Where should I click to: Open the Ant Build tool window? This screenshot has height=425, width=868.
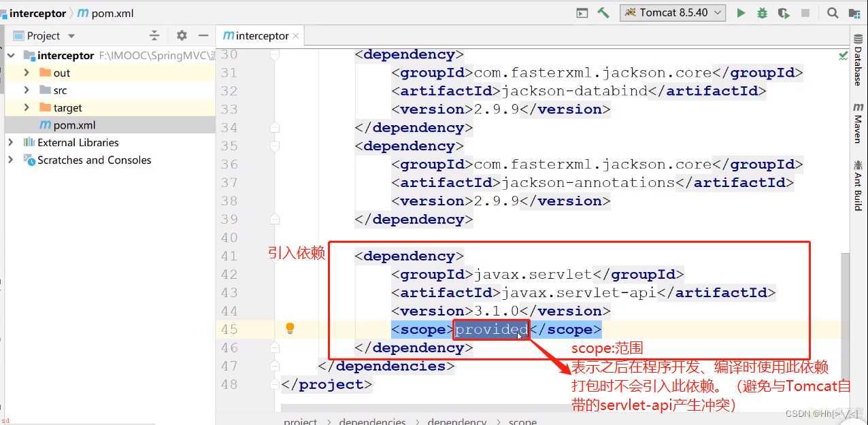[858, 186]
